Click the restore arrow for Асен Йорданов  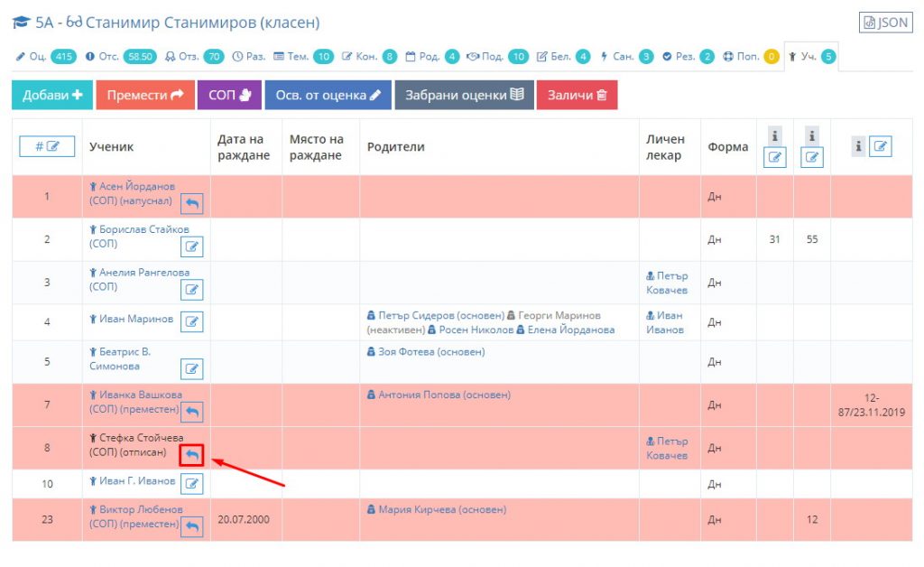coord(191,203)
